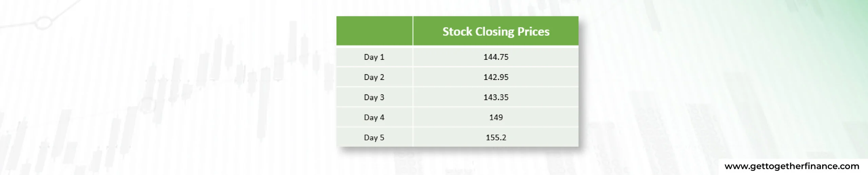Select the Day 4 label cell
The width and height of the screenshot is (868, 175).
point(374,117)
